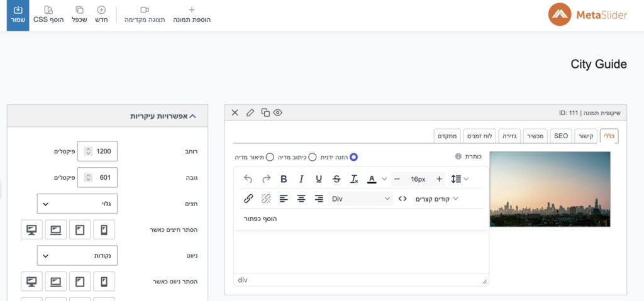The image size is (644, 301).
Task: Open the ניווט navigation dropdown
Action: tap(77, 255)
